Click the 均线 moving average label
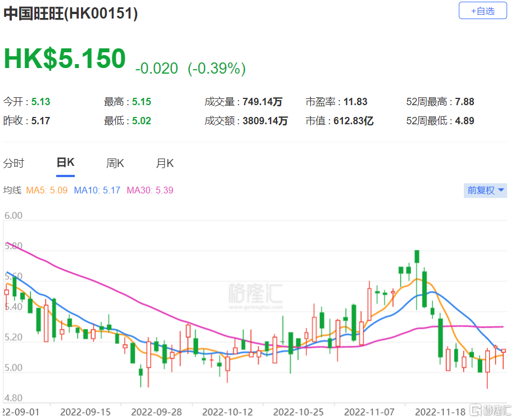The width and height of the screenshot is (515, 420). pos(12,191)
